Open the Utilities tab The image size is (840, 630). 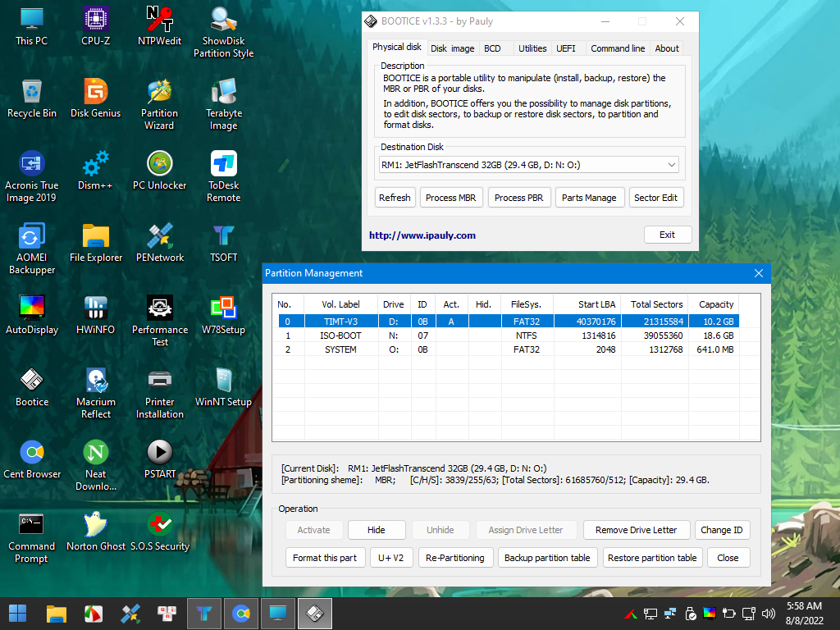532,48
